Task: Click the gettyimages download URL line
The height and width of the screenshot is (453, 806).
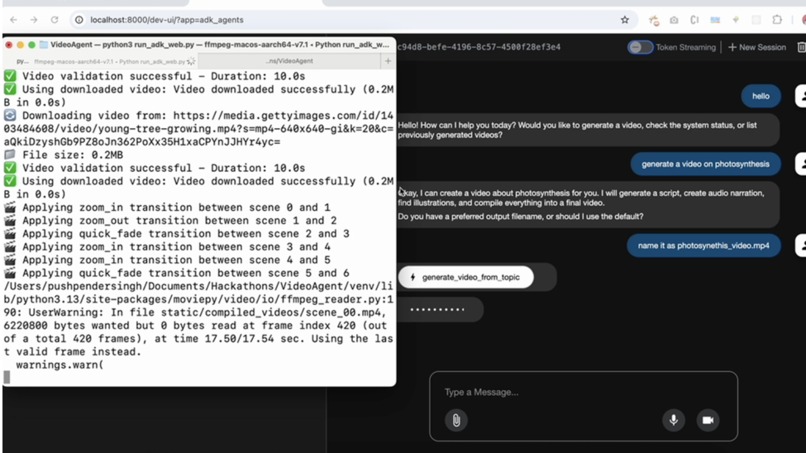Action: point(198,129)
